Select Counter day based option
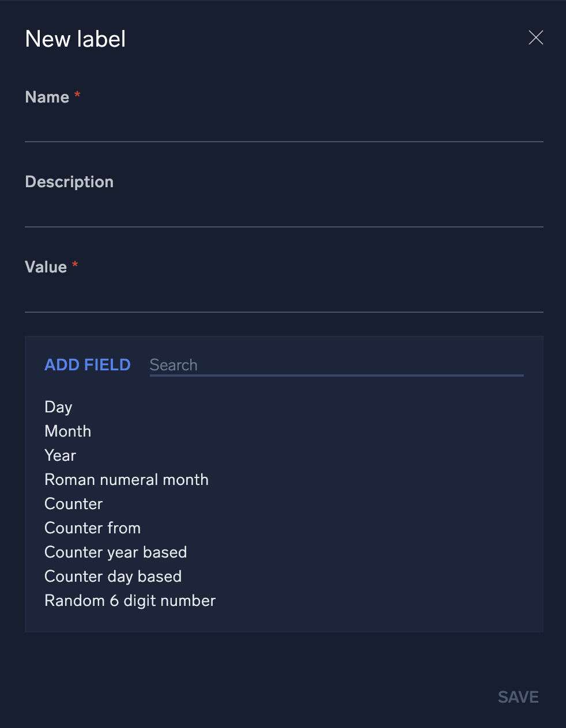The width and height of the screenshot is (566, 728). (x=113, y=576)
